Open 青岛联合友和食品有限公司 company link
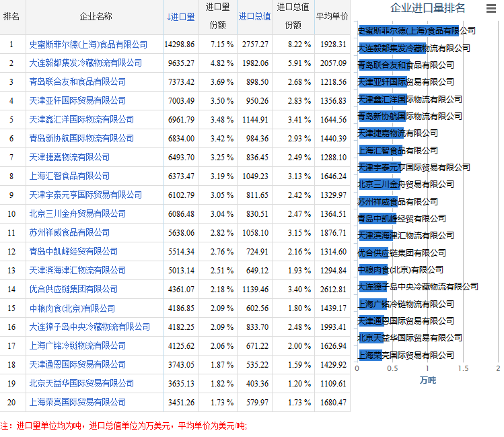This screenshot has width=504, height=437. point(77,81)
